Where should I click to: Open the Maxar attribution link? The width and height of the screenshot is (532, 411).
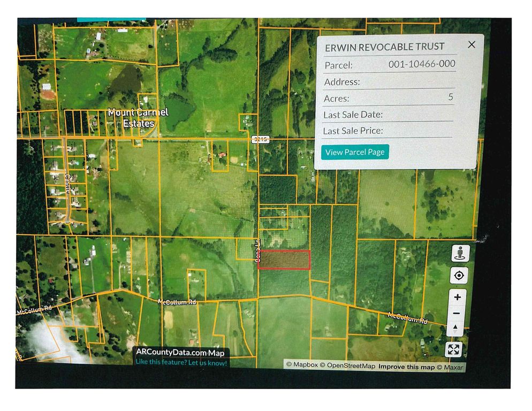click(451, 366)
